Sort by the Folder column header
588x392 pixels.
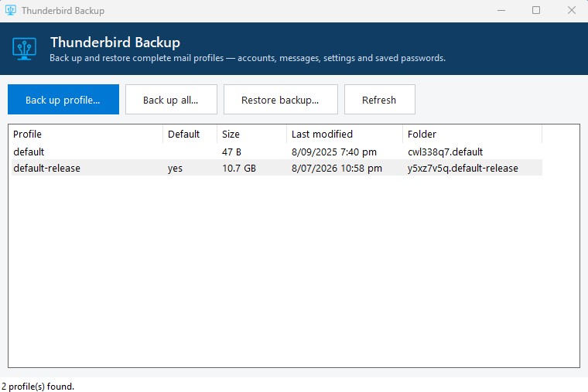click(473, 135)
